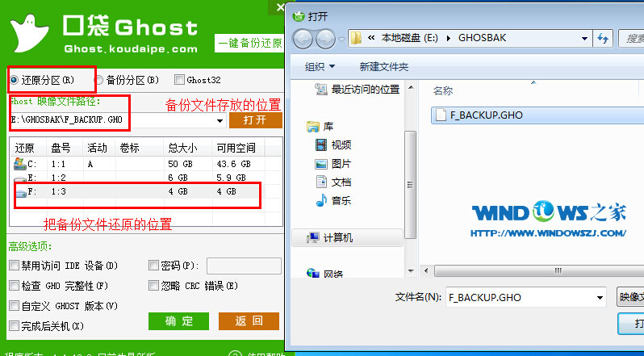Select the 还原分区(R) radio button
The width and height of the screenshot is (644, 356).
(x=14, y=80)
